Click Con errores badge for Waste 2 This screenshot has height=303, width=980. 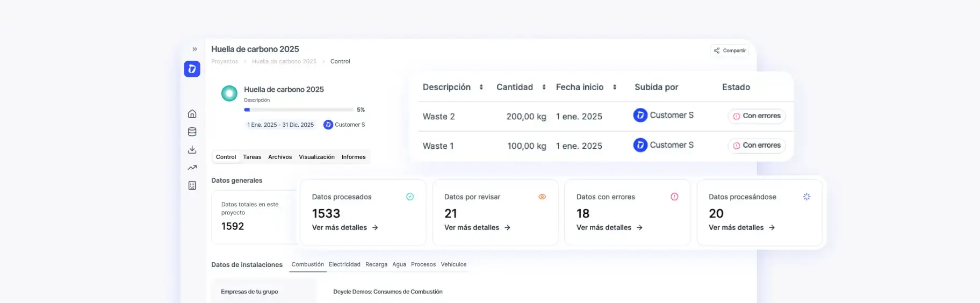pyautogui.click(x=756, y=116)
